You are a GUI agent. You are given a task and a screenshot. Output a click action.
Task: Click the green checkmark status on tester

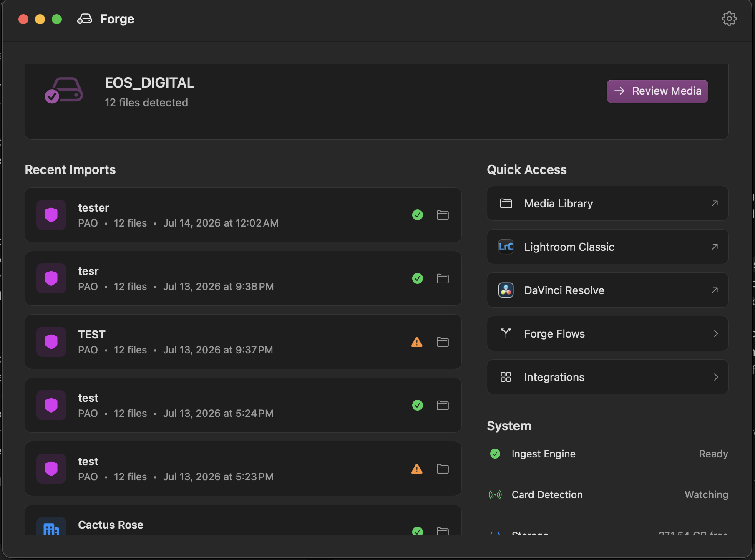(x=418, y=215)
